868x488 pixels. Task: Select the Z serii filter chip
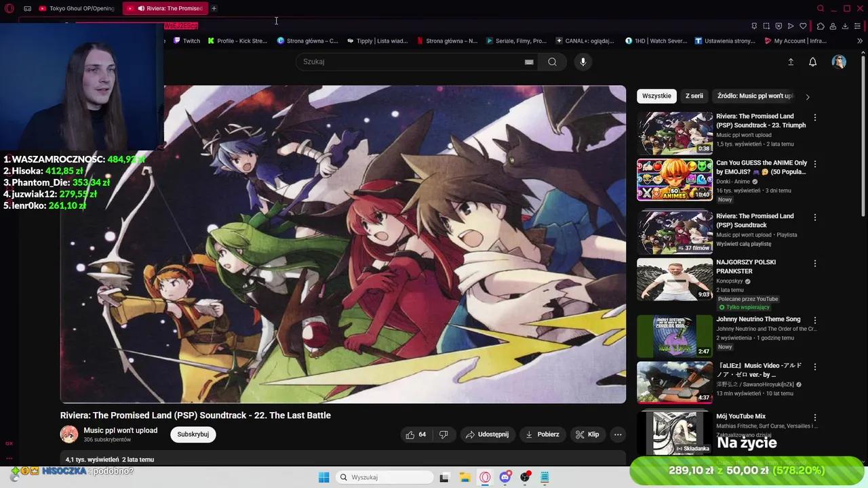point(694,96)
